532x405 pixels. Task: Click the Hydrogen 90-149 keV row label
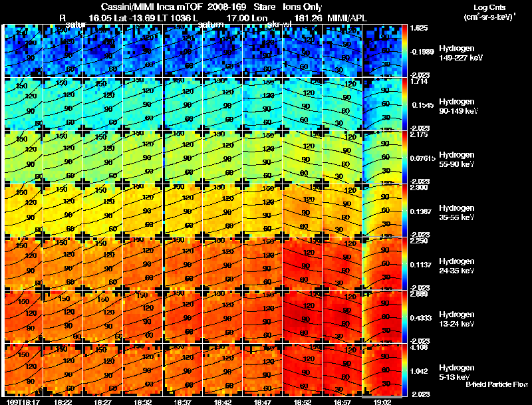(458, 106)
